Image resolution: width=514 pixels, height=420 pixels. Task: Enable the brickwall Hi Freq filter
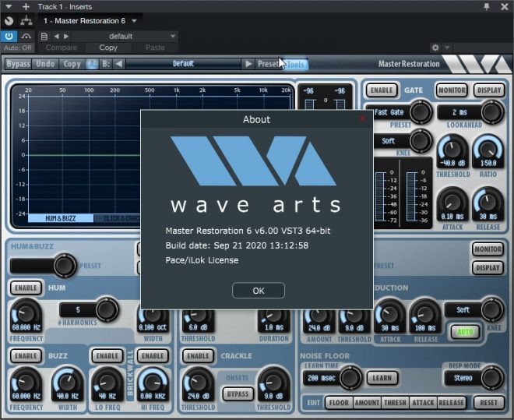click(x=153, y=356)
